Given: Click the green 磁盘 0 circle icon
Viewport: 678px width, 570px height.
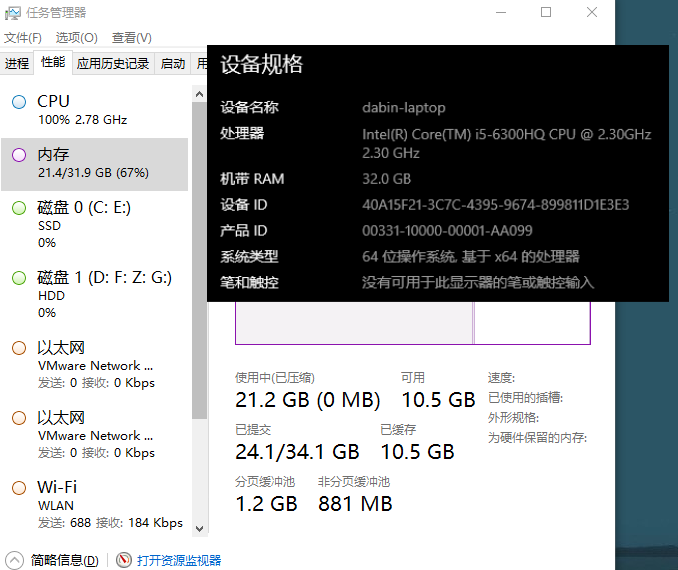Looking at the screenshot, I should click(19, 208).
